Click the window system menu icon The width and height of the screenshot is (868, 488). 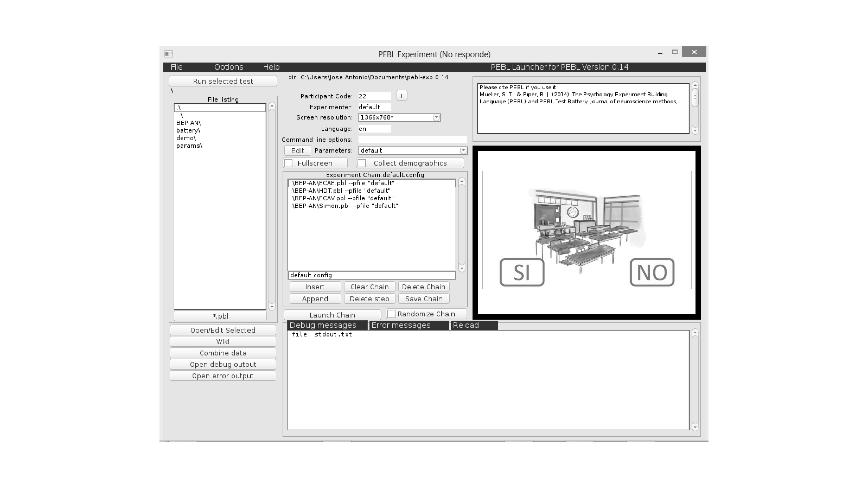pos(168,54)
